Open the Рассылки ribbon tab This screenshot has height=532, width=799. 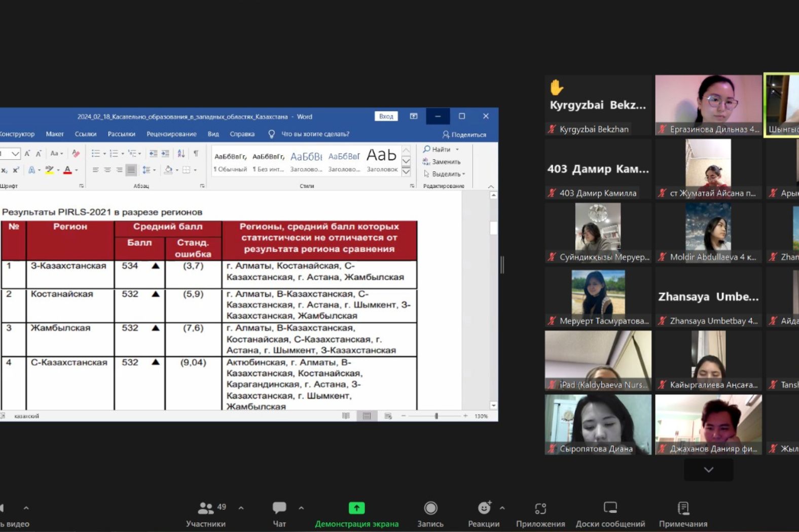coord(121,134)
